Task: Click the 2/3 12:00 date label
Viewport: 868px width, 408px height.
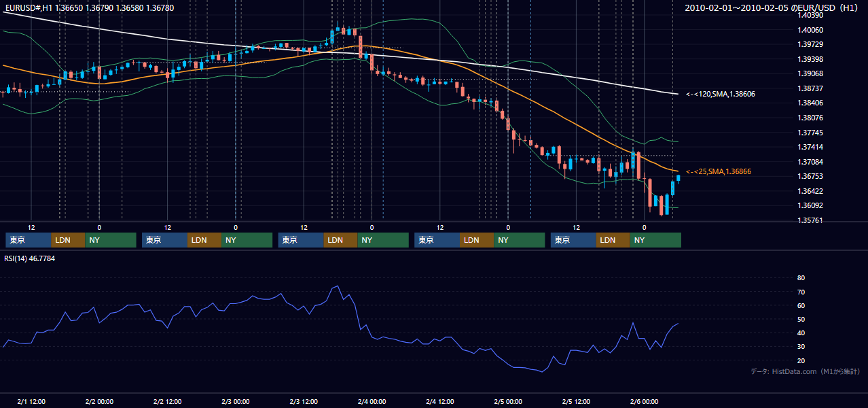Action: click(304, 401)
